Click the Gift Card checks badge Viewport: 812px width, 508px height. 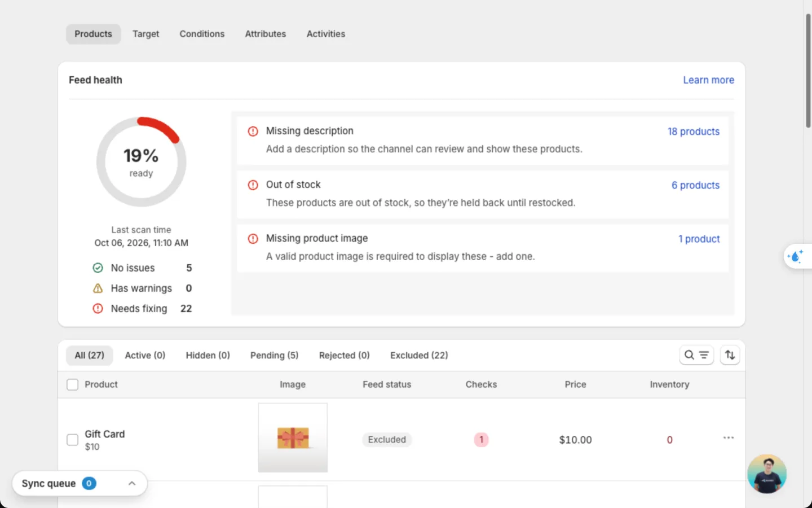point(481,440)
